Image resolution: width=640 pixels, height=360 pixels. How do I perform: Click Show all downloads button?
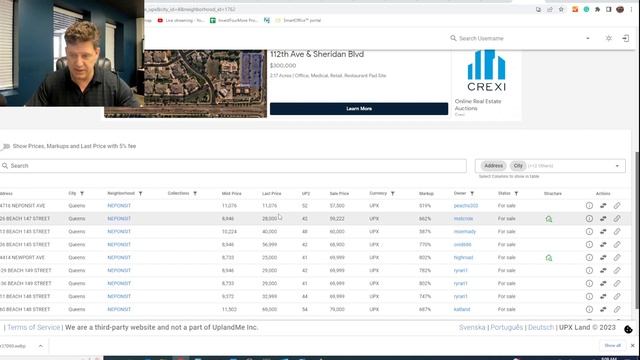[612, 346]
